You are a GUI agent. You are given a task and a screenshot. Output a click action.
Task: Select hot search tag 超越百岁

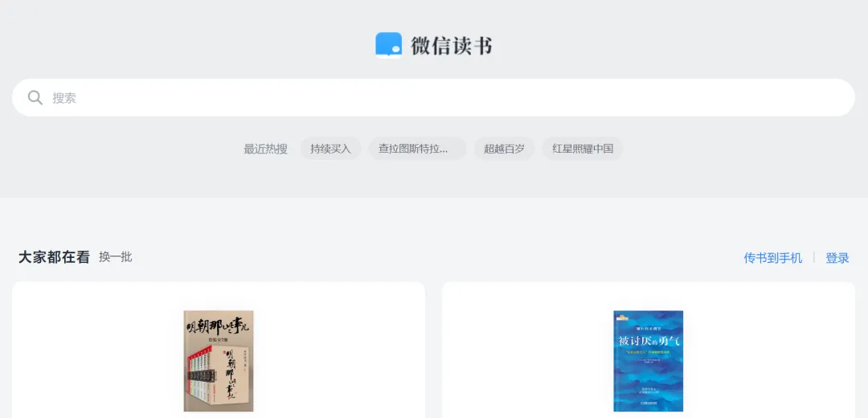pyautogui.click(x=504, y=149)
